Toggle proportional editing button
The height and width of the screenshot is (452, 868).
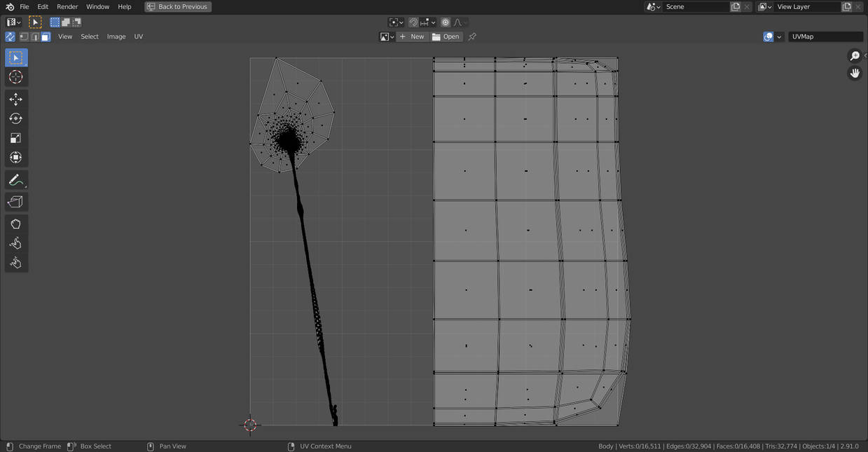[446, 22]
